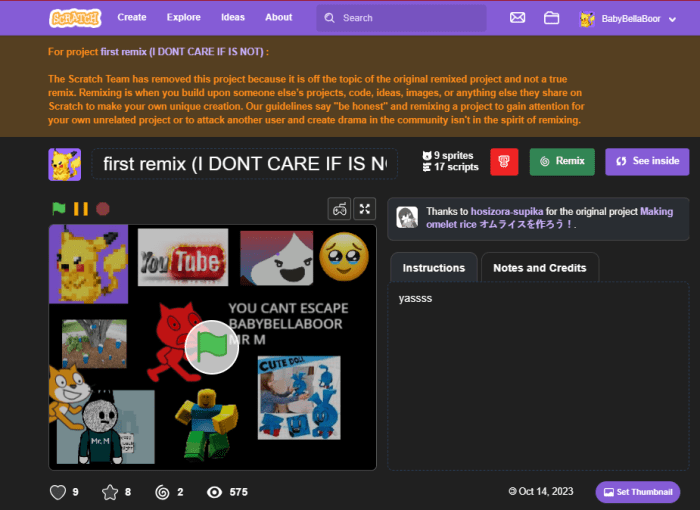Image resolution: width=700 pixels, height=510 pixels.
Task: Click the hosizora-supika avatar thumbnail
Action: point(407,217)
